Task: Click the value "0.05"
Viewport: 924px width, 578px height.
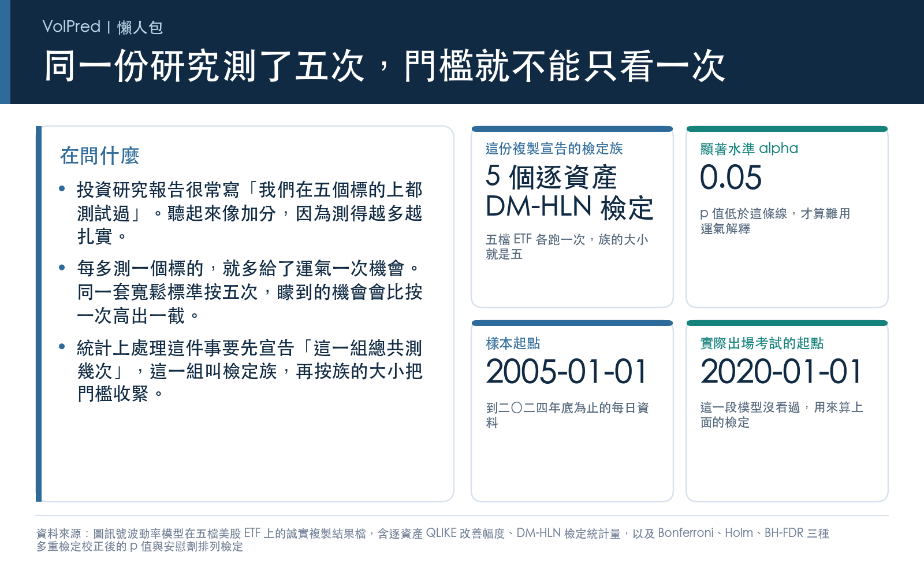Action: pos(731,177)
